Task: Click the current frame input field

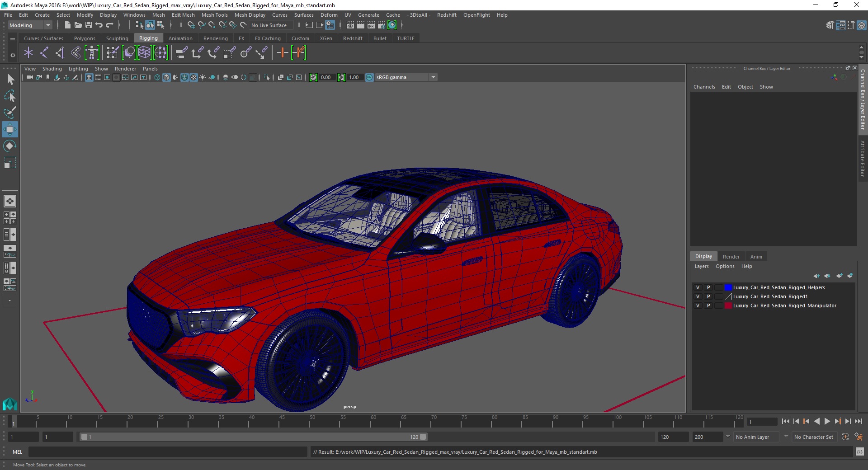Action: tap(762, 422)
